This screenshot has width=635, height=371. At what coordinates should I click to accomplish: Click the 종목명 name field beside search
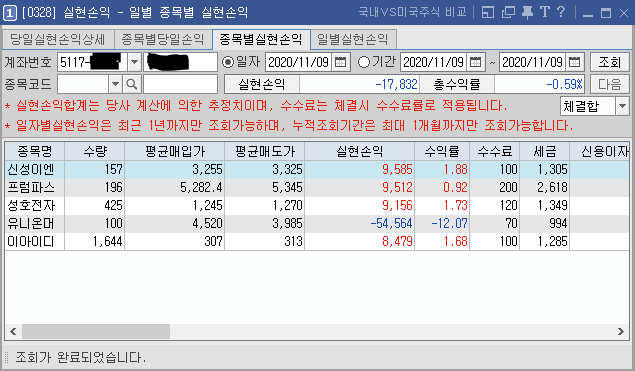180,84
